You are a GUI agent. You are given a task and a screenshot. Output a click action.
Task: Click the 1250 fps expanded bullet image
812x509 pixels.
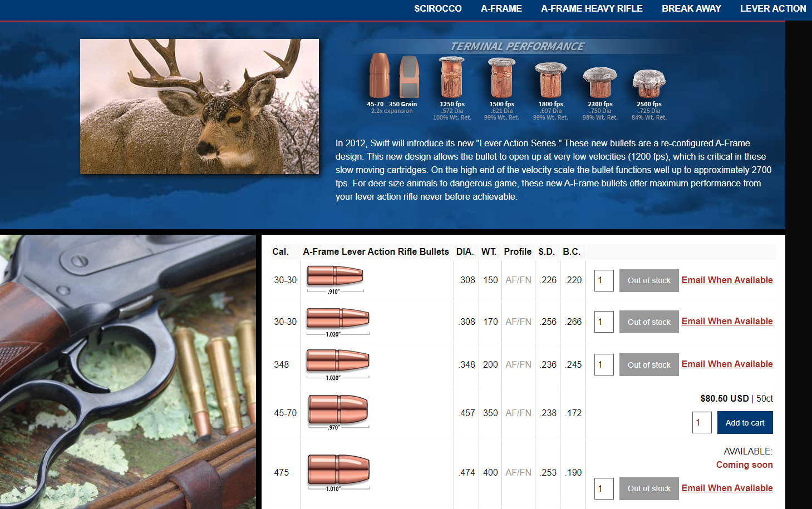[x=451, y=78]
